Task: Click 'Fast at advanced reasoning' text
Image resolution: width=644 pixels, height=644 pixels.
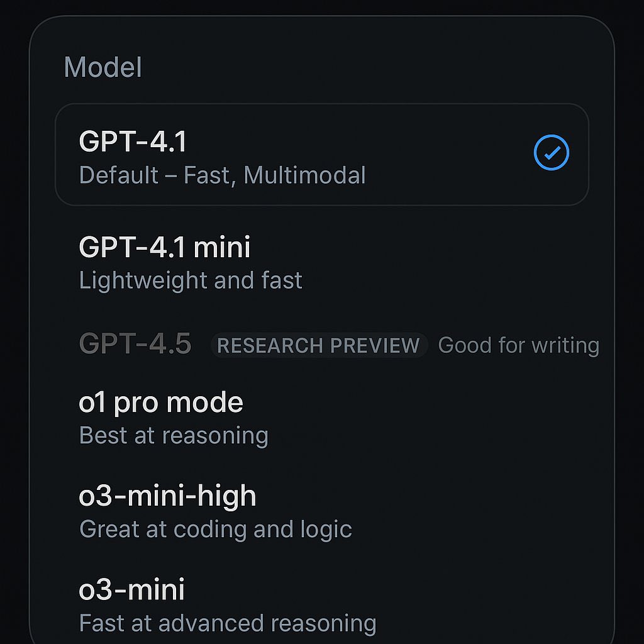Action: pos(227,623)
